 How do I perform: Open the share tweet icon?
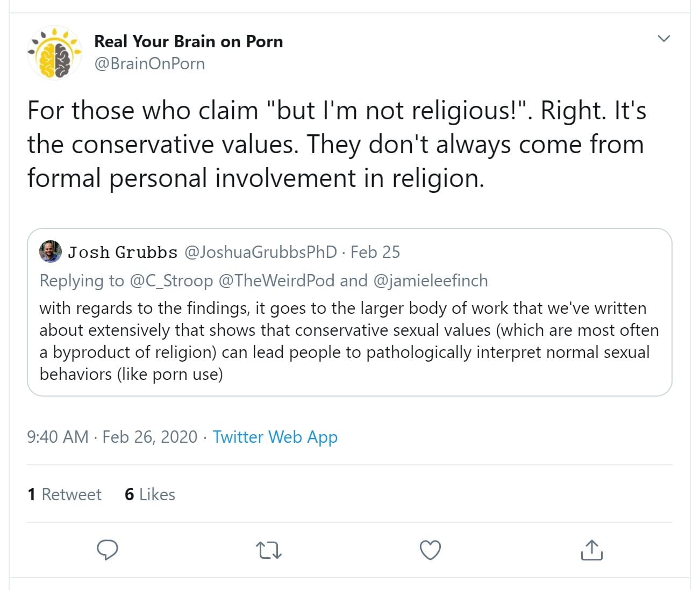coord(591,550)
